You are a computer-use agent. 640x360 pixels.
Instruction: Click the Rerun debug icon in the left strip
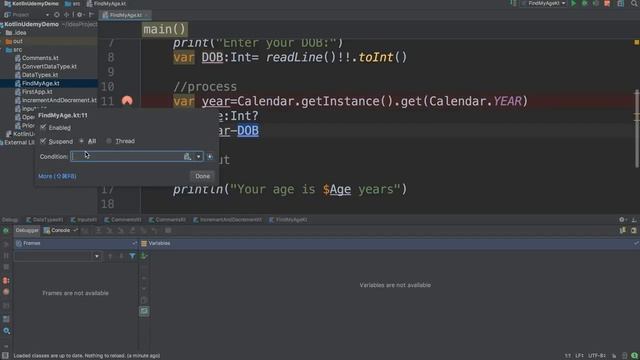point(6,231)
